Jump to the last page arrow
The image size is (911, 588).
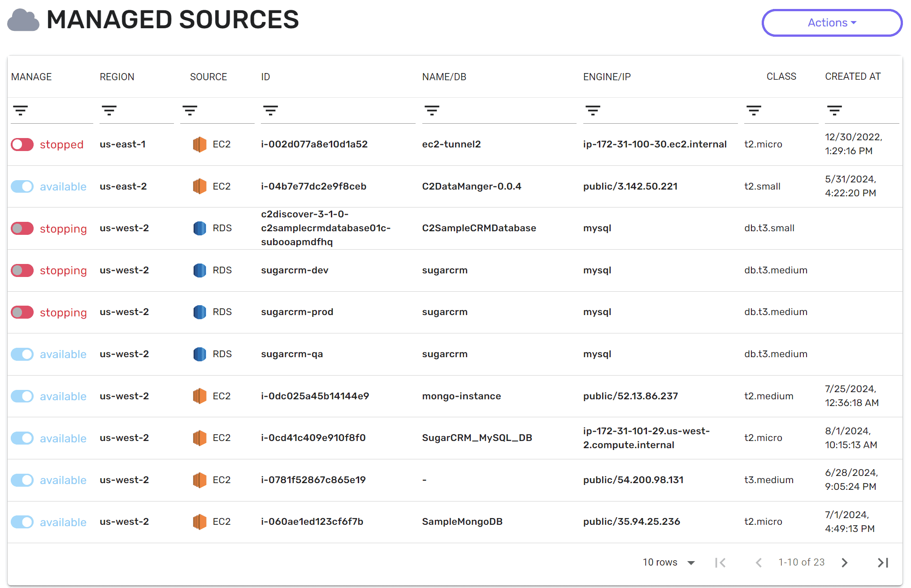pos(883,562)
